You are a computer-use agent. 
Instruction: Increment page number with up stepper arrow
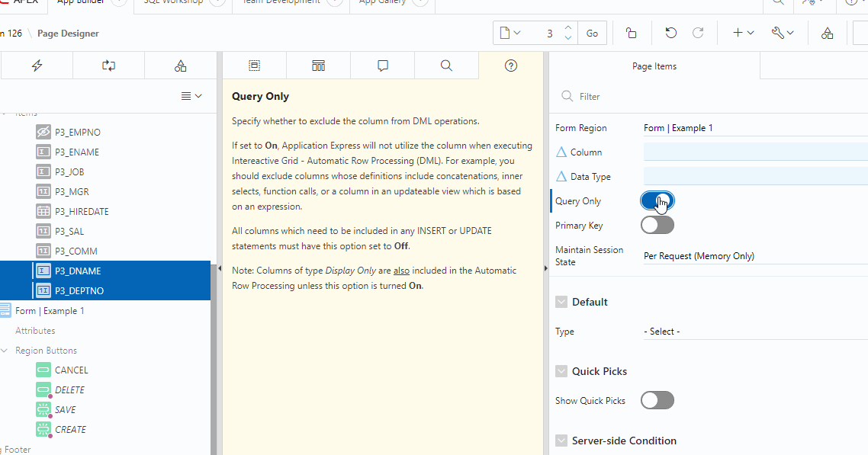pyautogui.click(x=567, y=29)
